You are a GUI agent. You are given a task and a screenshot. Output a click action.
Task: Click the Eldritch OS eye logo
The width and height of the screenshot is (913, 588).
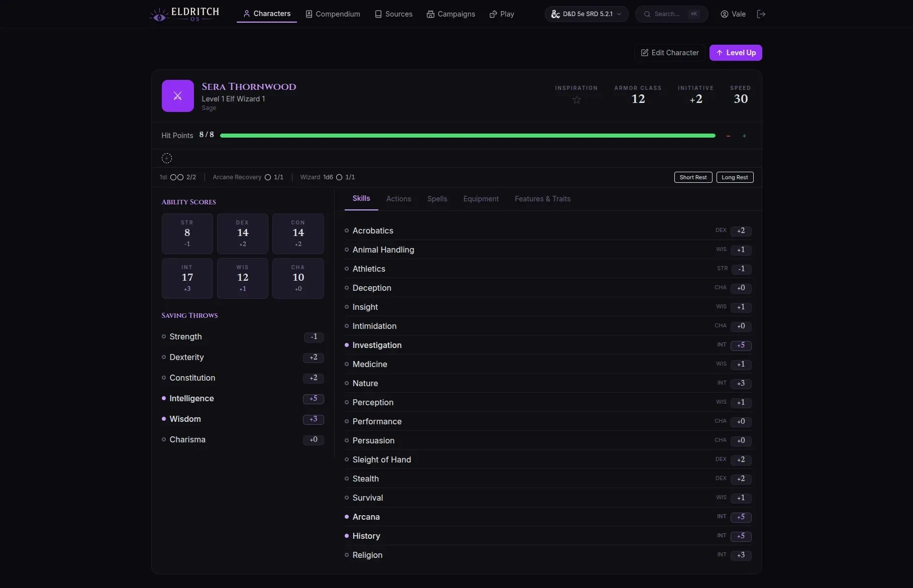point(159,15)
